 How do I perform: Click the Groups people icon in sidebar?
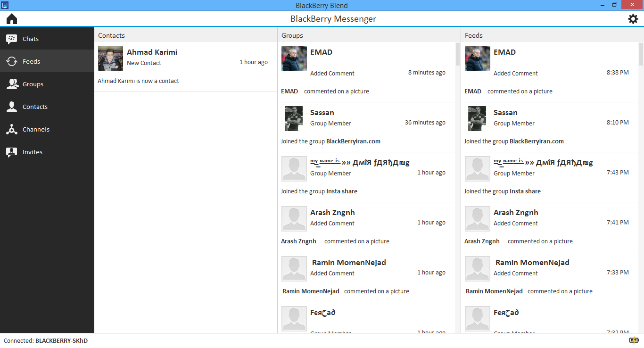point(12,84)
